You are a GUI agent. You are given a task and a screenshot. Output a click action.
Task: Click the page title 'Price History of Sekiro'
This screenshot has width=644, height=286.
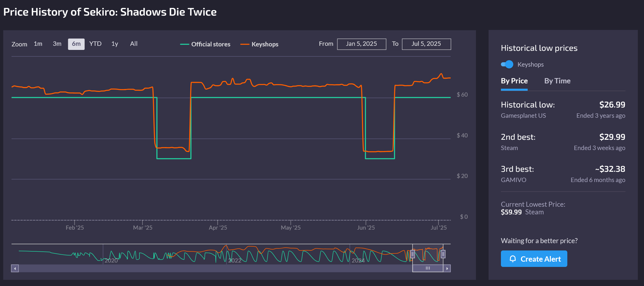(x=110, y=12)
